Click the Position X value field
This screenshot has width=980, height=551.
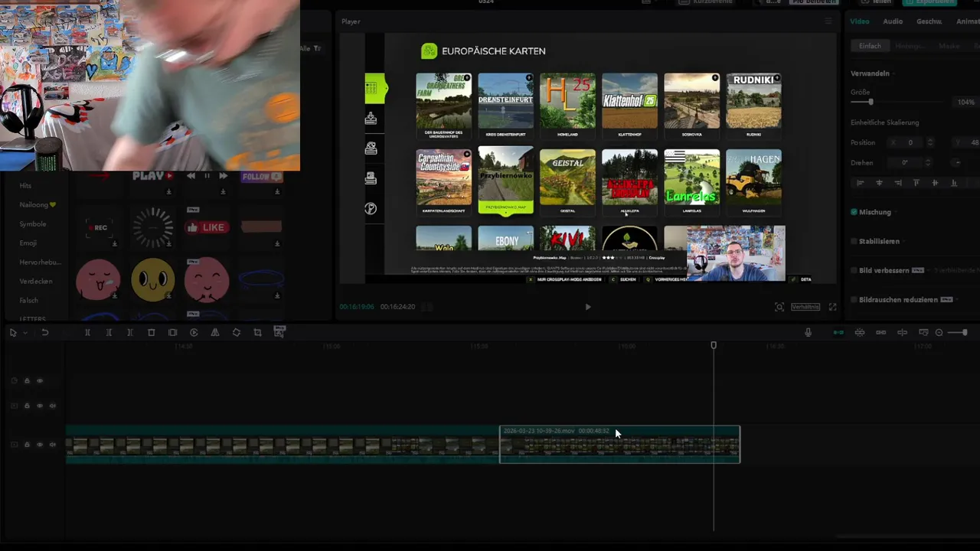click(x=910, y=142)
